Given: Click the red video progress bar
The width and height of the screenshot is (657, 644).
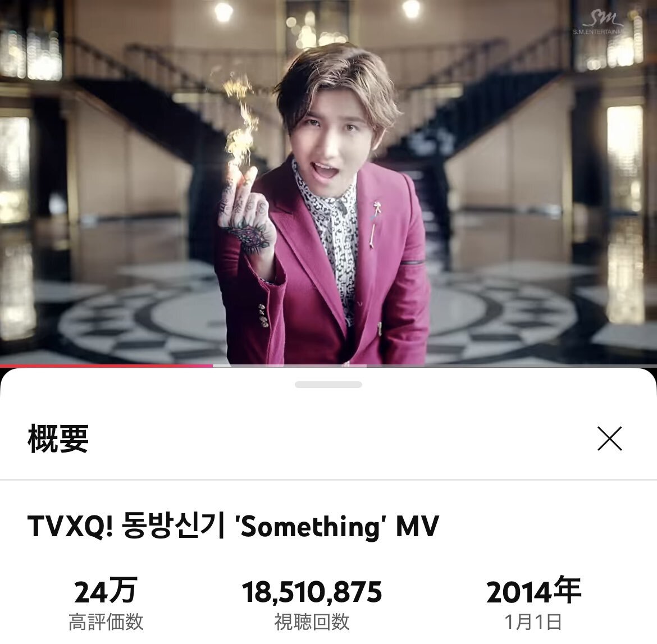Looking at the screenshot, I should point(107,366).
